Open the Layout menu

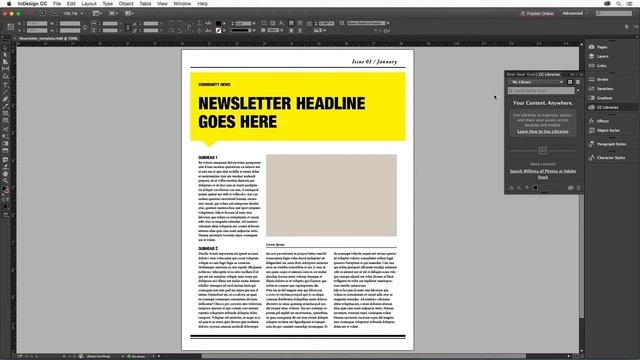coord(89,4)
